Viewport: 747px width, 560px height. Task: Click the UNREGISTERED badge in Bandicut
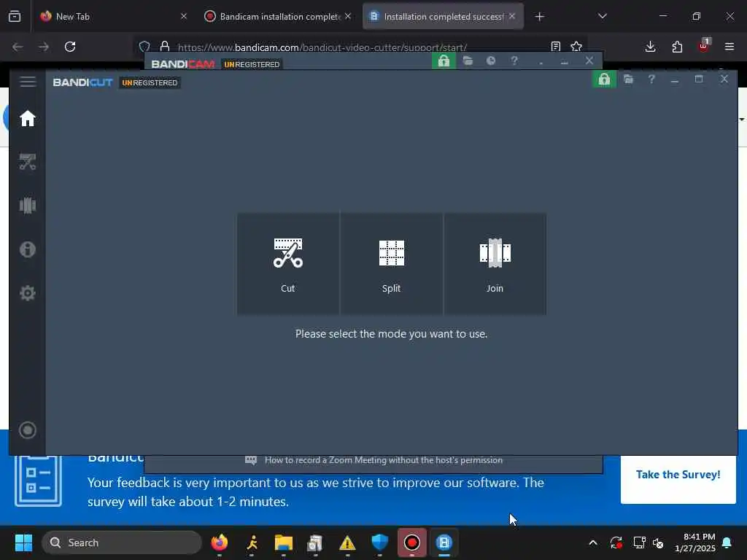click(x=150, y=83)
